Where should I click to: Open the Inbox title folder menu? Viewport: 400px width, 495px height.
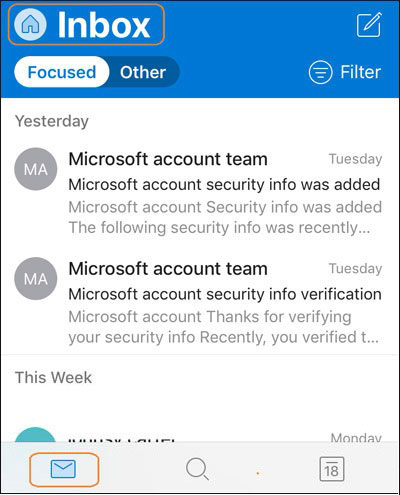tap(86, 25)
